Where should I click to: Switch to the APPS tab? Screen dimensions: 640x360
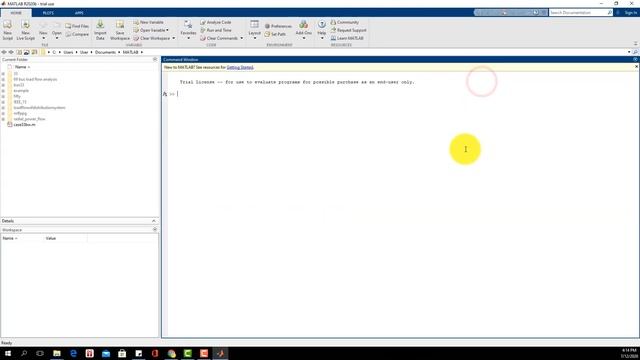(x=79, y=13)
